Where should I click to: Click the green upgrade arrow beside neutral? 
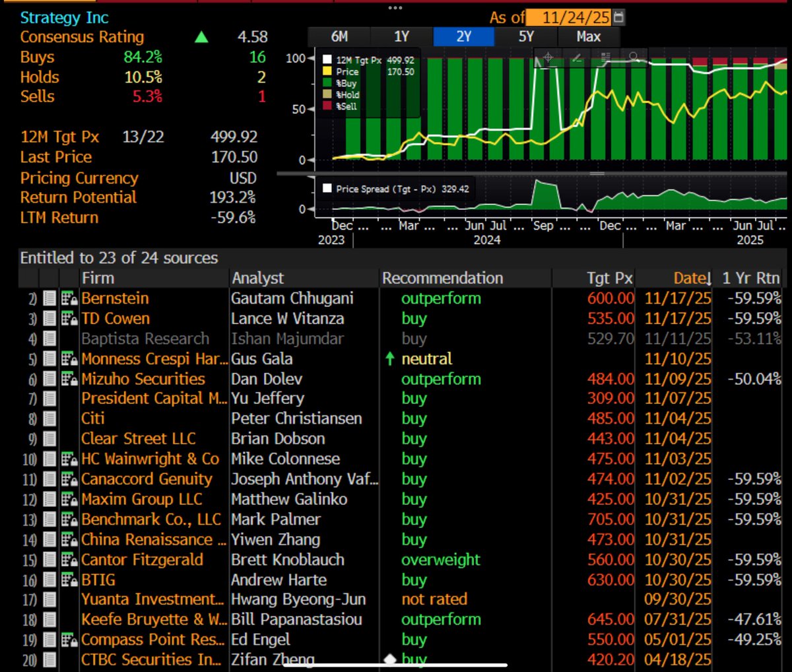[390, 359]
